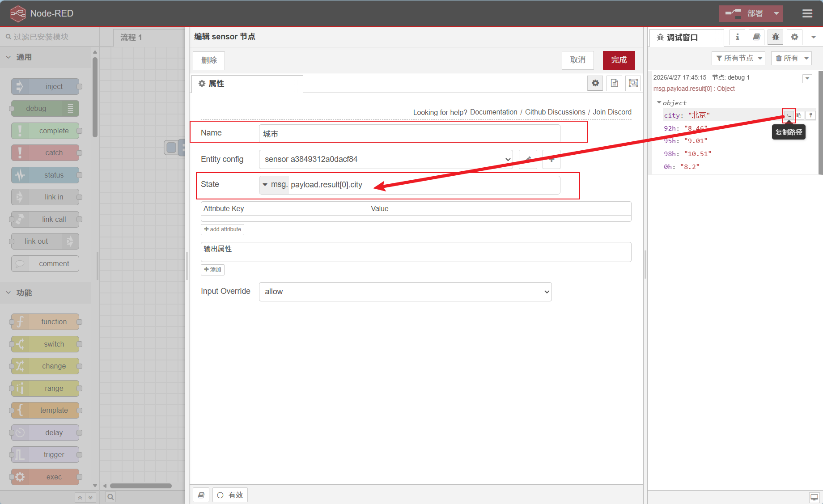Collapse the object tree in debug output

point(659,103)
